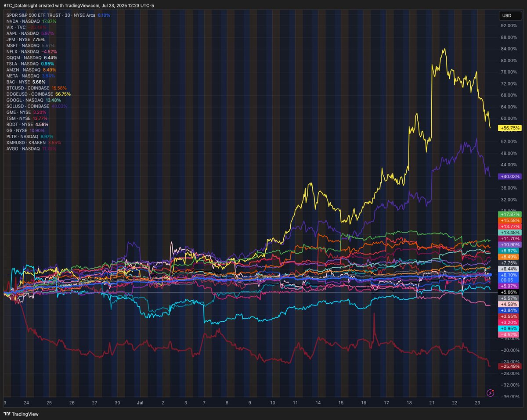The height and width of the screenshot is (420, 527).
Task: Click the orange +15.58% price label
Action: [509, 220]
